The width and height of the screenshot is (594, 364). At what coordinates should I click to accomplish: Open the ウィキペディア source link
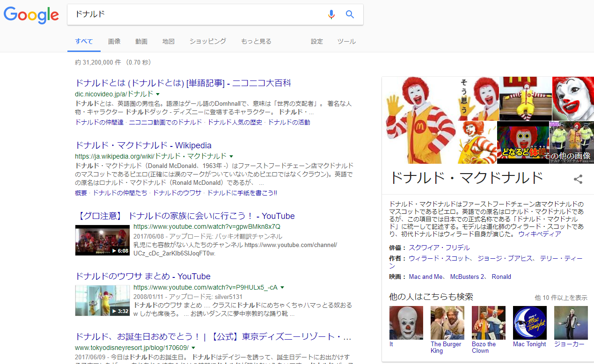(x=540, y=234)
